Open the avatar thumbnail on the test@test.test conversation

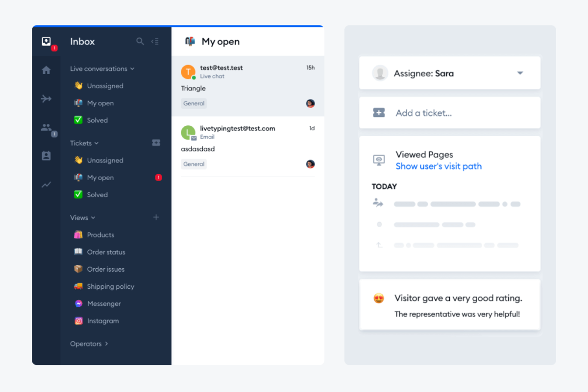coord(310,103)
